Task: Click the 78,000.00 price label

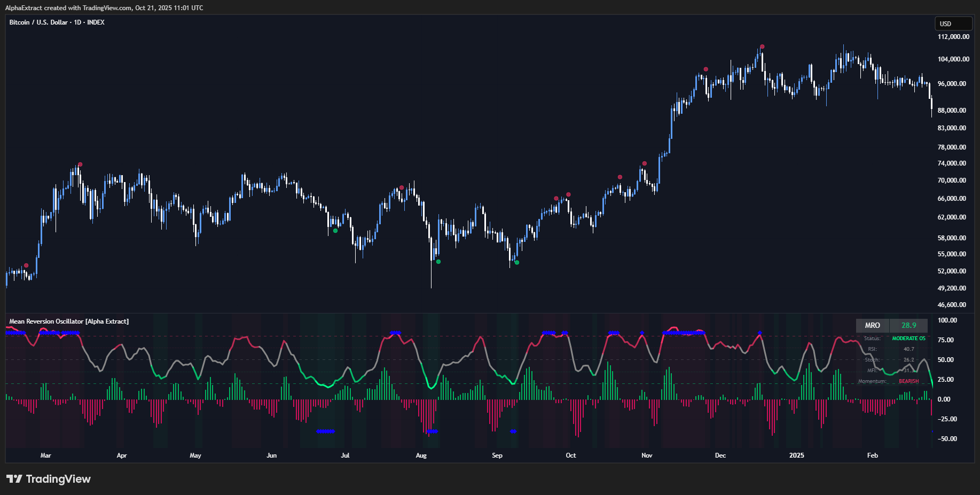Action: (952, 147)
